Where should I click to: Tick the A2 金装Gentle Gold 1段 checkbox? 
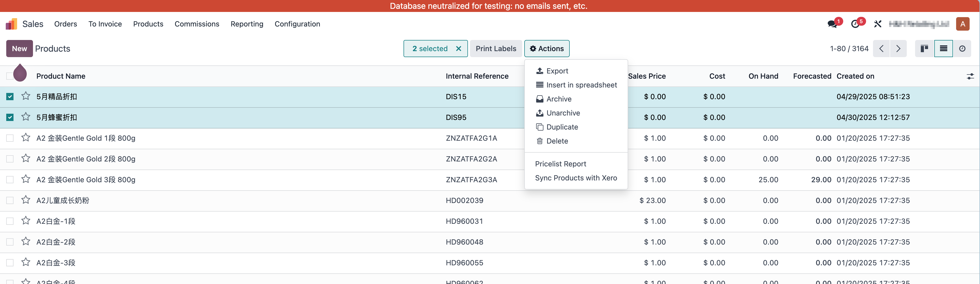point(10,138)
